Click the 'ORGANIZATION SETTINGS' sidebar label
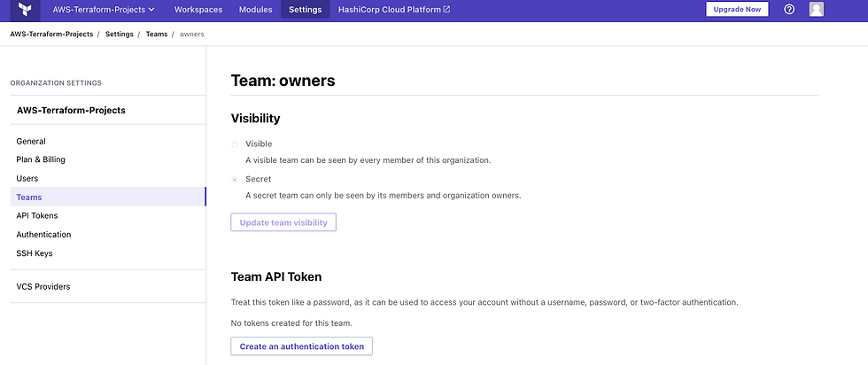 (x=56, y=83)
